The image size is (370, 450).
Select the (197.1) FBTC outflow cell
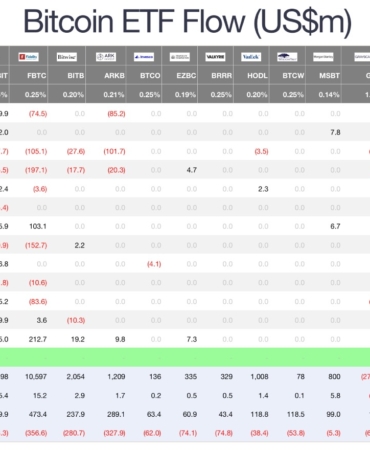click(x=36, y=170)
